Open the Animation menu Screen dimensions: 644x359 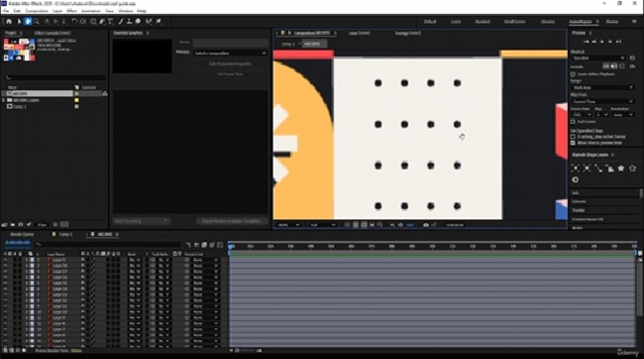[x=91, y=11]
